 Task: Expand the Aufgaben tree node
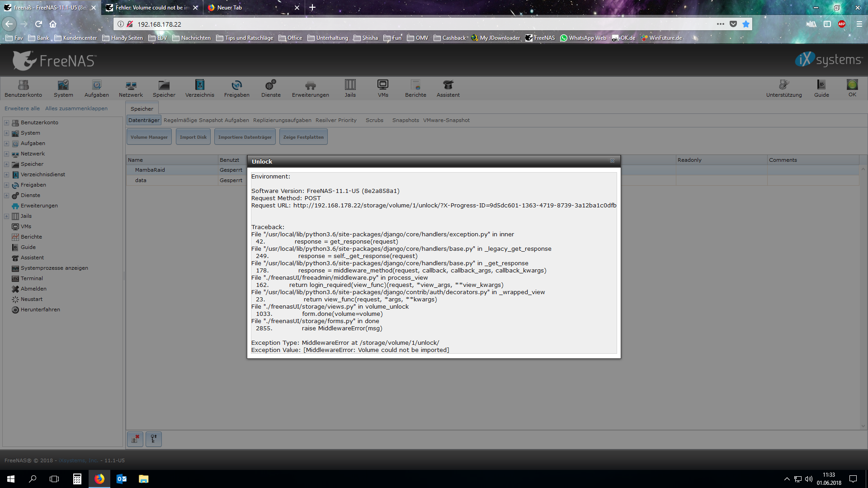[x=6, y=143]
